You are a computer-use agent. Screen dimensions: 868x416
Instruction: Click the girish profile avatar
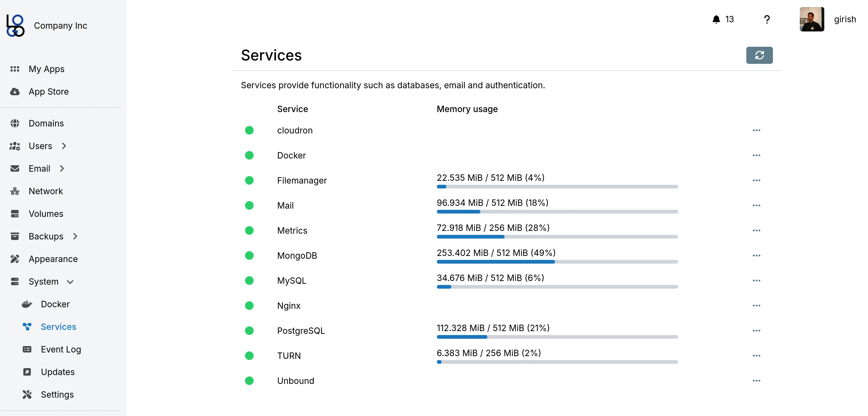point(812,19)
